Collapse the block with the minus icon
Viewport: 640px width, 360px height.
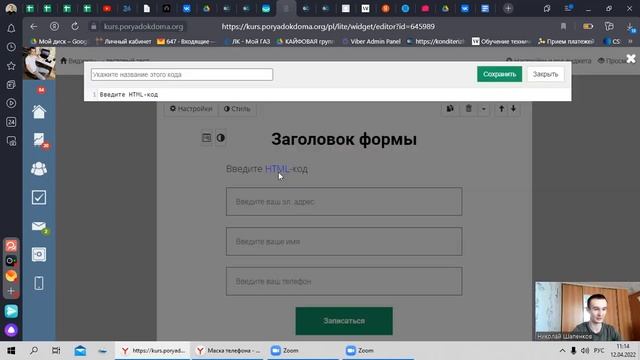484,109
